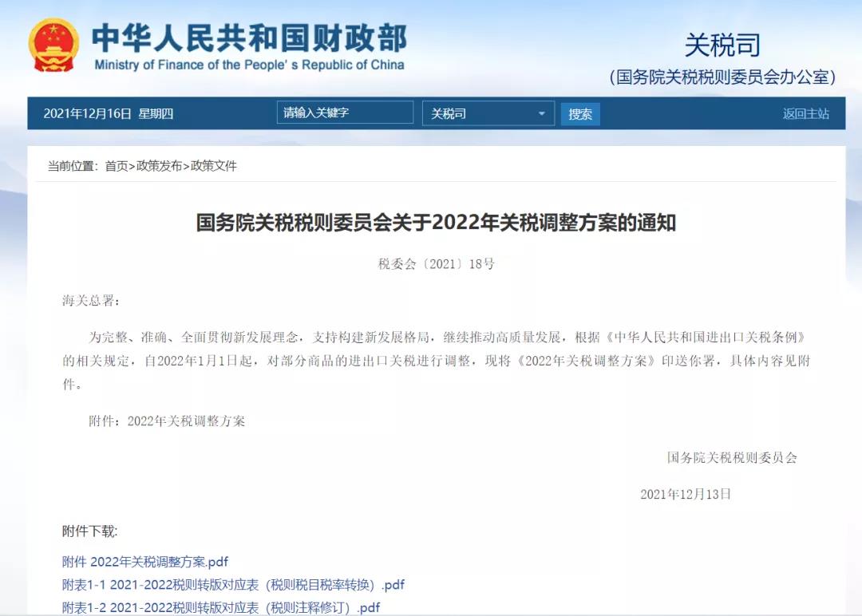
Task: Click the 搜索 search button
Action: point(580,114)
